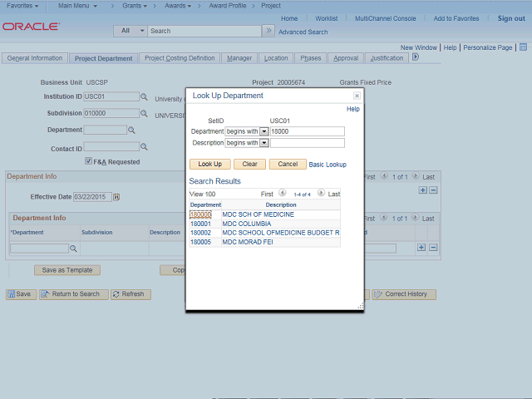Remove the grid row with the lower minus icon
This screenshot has width=532, height=399.
tap(433, 248)
